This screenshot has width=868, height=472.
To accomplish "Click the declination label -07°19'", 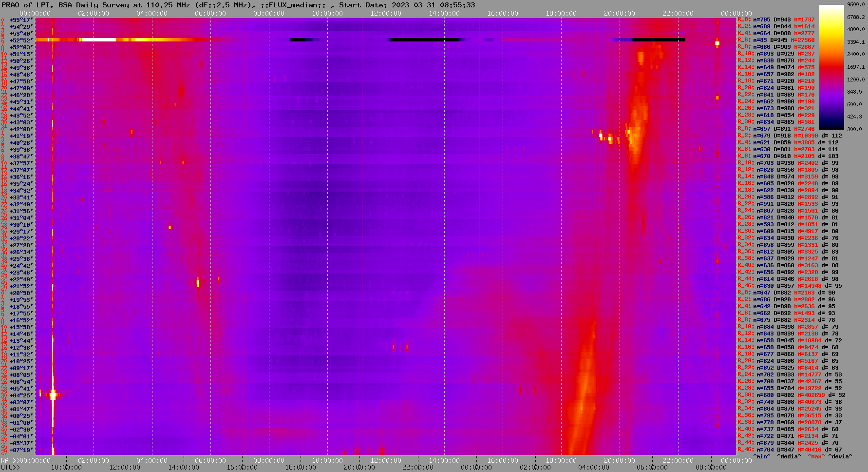I will click(21, 450).
